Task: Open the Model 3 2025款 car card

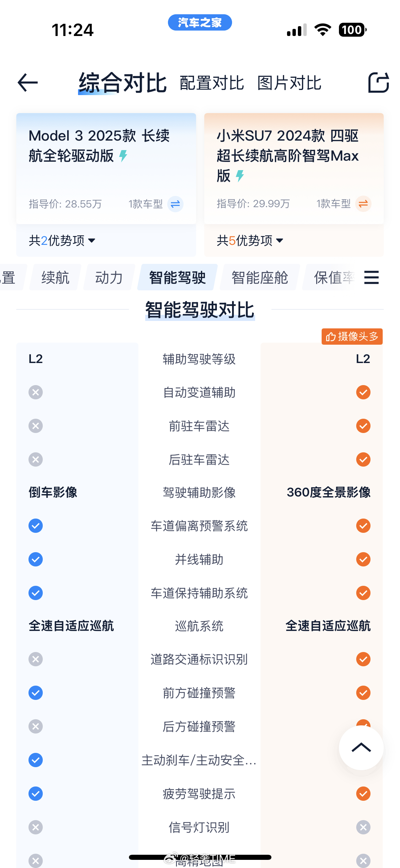Action: 106,168
